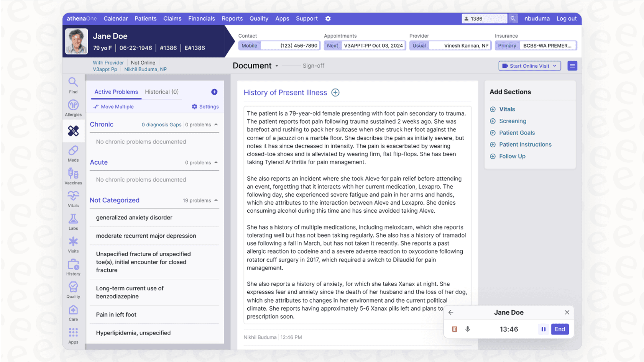Screen dimensions: 644x362
Task: Collapse the Not Categorized problems list
Action: pyautogui.click(x=216, y=200)
